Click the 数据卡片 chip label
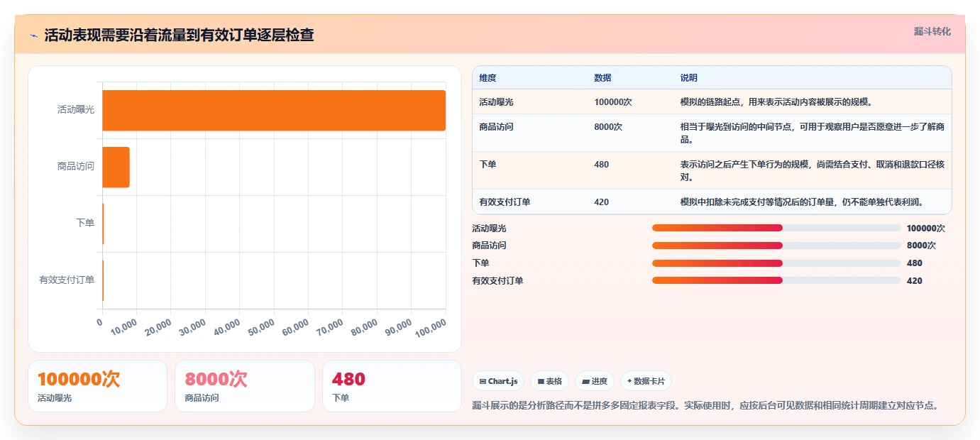 [x=649, y=382]
